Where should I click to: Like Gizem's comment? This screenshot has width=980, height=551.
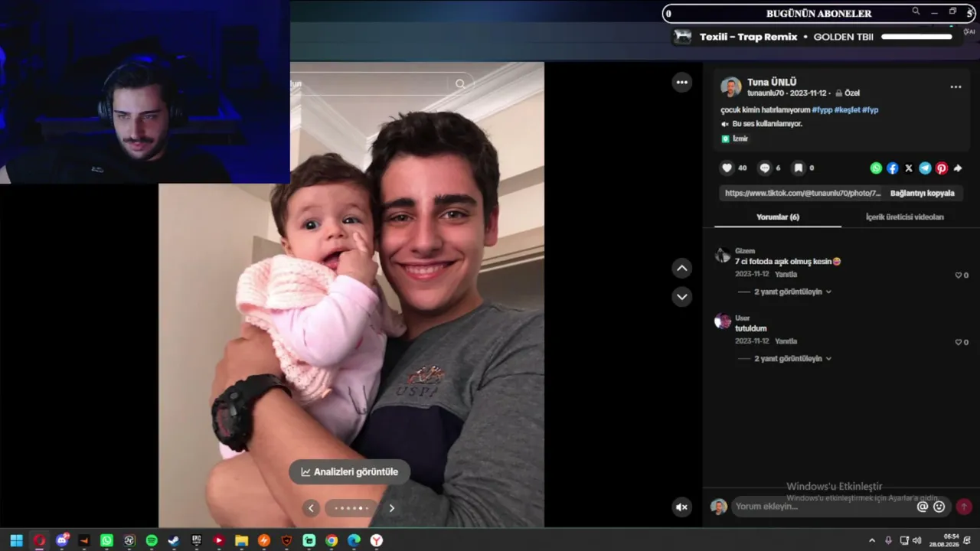959,275
